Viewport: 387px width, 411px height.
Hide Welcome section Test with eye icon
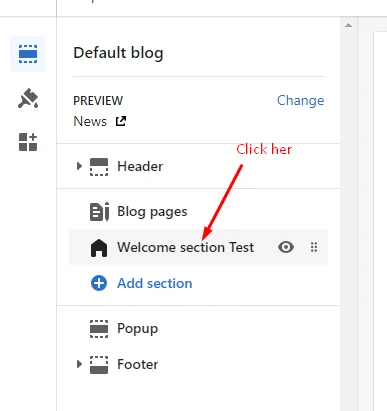(x=286, y=247)
